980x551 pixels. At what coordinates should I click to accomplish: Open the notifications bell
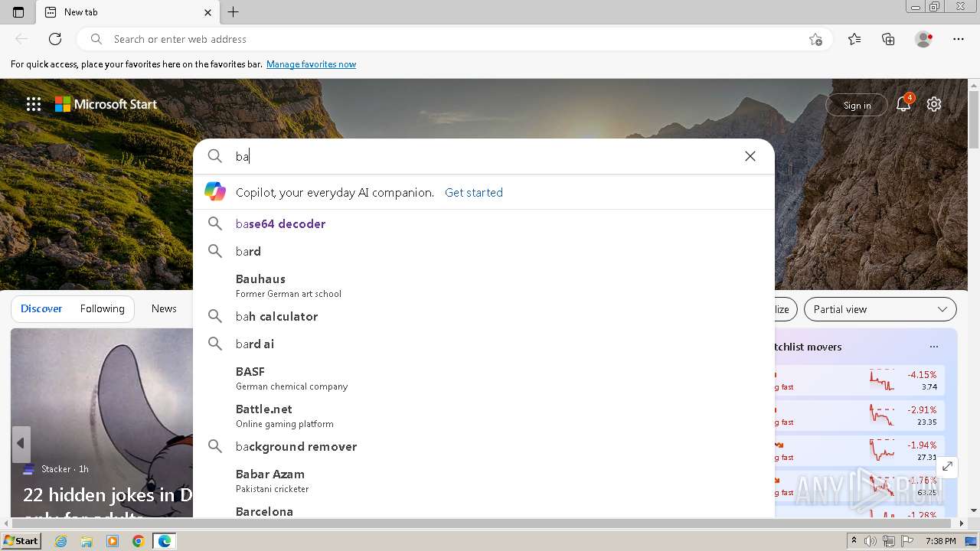coord(904,104)
